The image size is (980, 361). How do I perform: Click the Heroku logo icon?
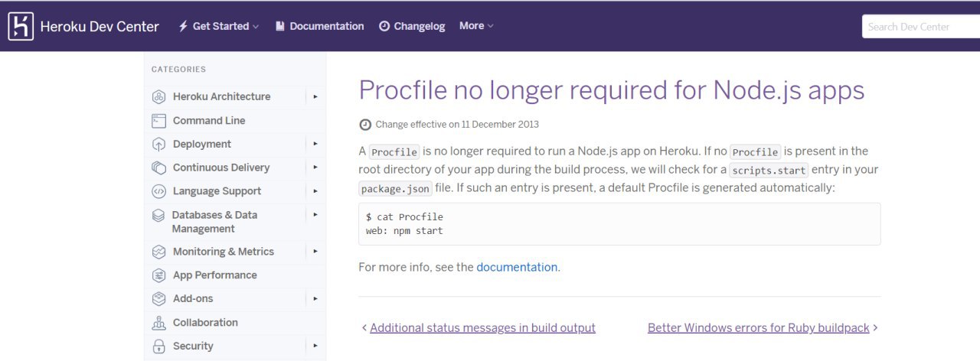21,26
